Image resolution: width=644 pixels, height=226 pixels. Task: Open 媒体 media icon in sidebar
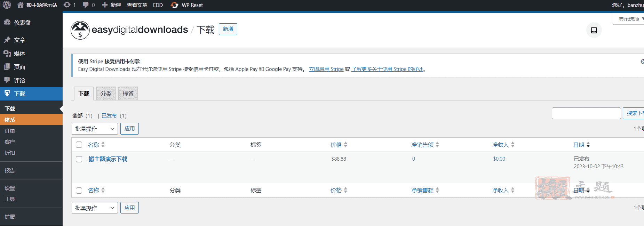click(7, 53)
